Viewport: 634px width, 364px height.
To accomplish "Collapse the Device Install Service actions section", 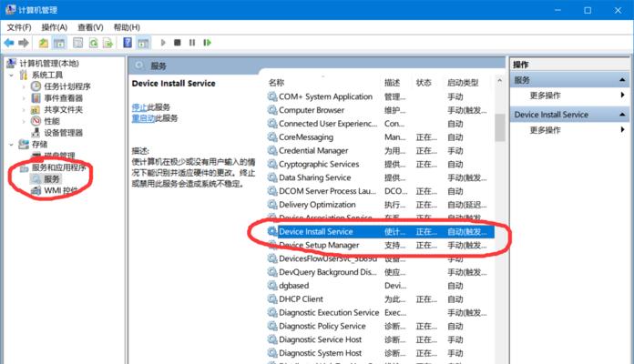I will tap(622, 115).
